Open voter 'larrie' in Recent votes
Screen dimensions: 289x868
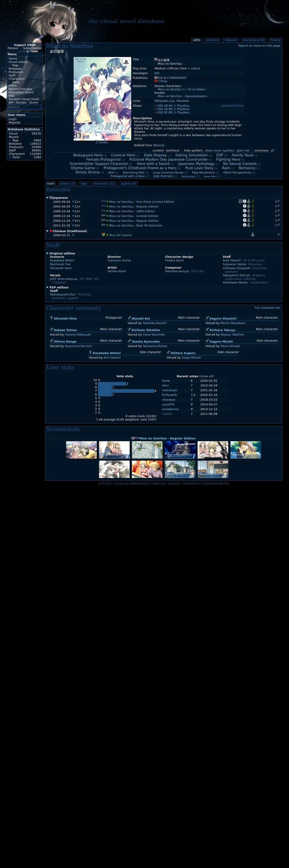pos(165,381)
